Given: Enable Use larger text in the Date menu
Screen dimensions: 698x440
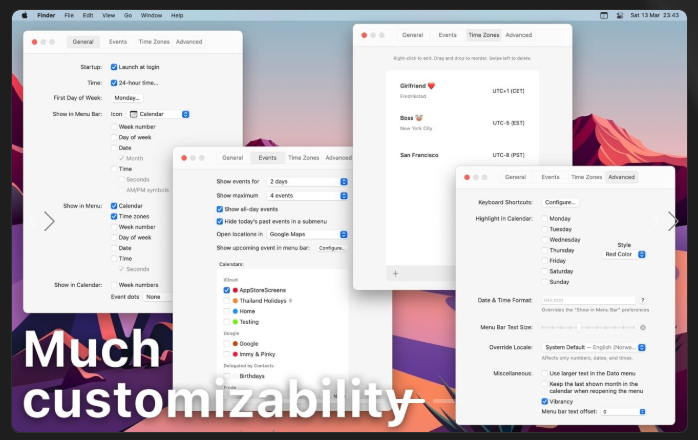Looking at the screenshot, I should point(544,373).
